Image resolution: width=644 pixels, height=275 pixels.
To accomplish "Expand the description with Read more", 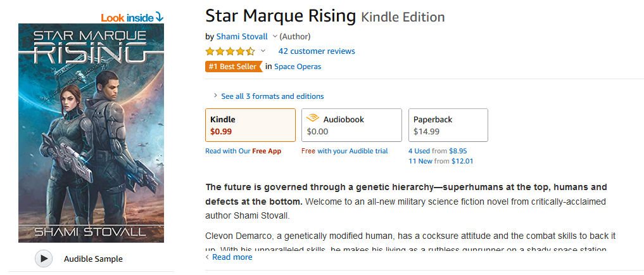I will point(232,257).
